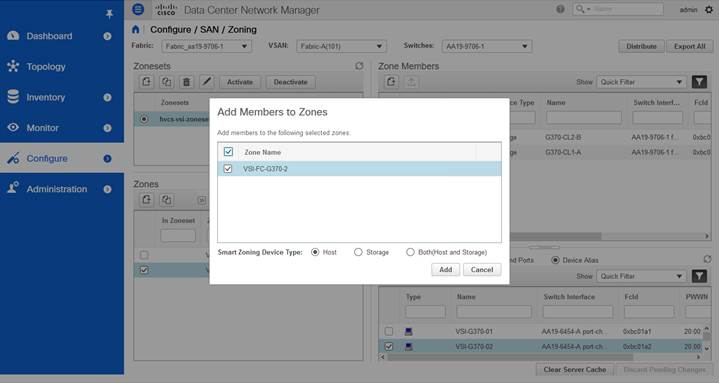Click the Zone Members horizontal scrollbar
The image size is (719, 383).
coord(556,236)
